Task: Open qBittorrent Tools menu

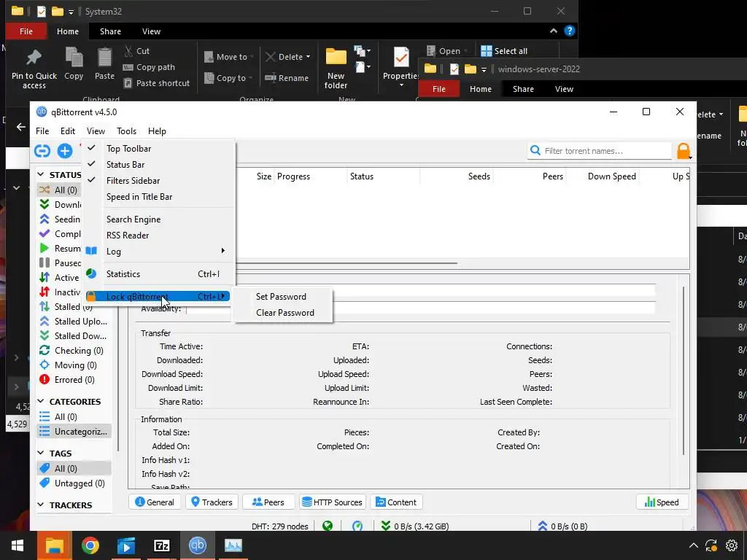Action: (126, 131)
